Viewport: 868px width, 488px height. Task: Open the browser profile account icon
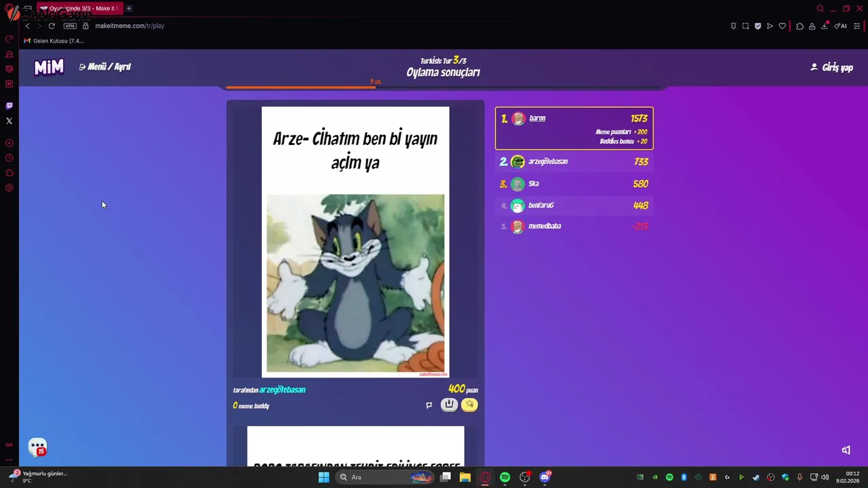tap(812, 26)
